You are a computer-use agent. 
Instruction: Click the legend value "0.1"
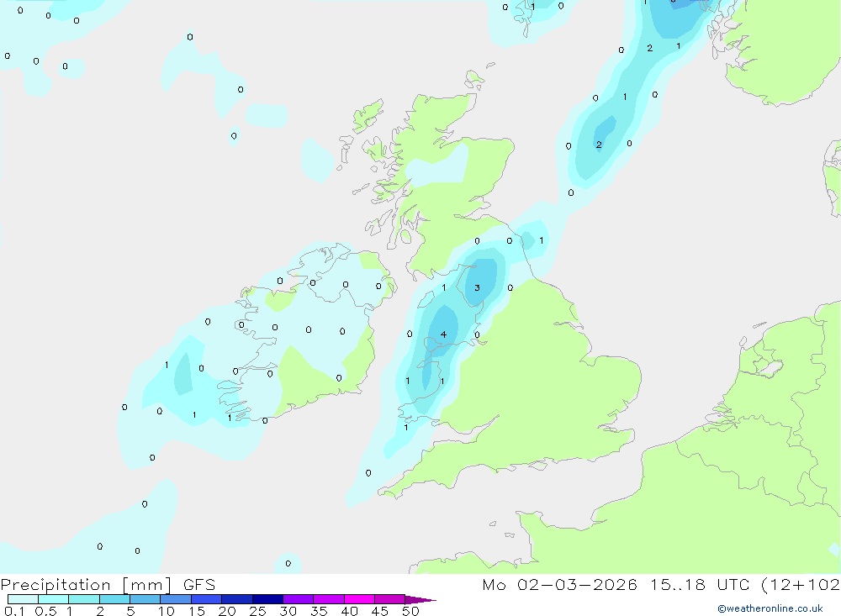14,611
